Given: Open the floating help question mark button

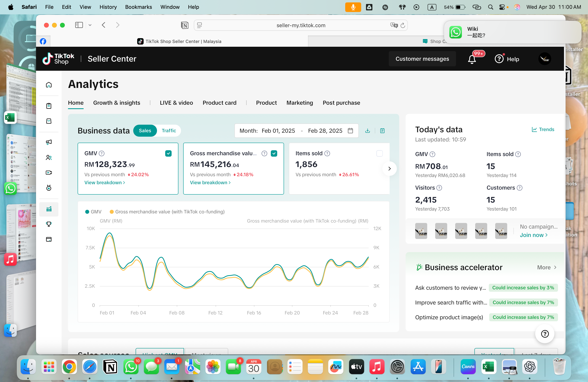Looking at the screenshot, I should (x=545, y=334).
